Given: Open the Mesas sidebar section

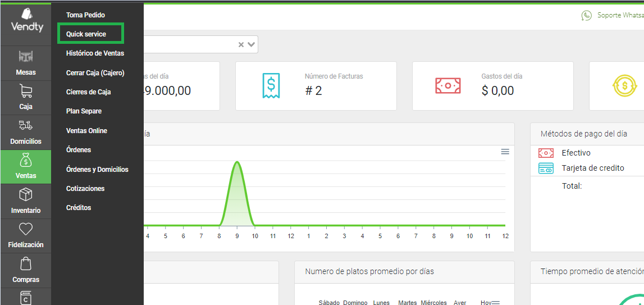Looking at the screenshot, I should (x=26, y=63).
